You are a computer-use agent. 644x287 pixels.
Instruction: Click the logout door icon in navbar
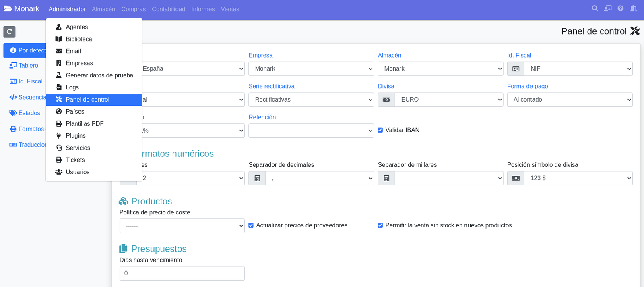[634, 8]
